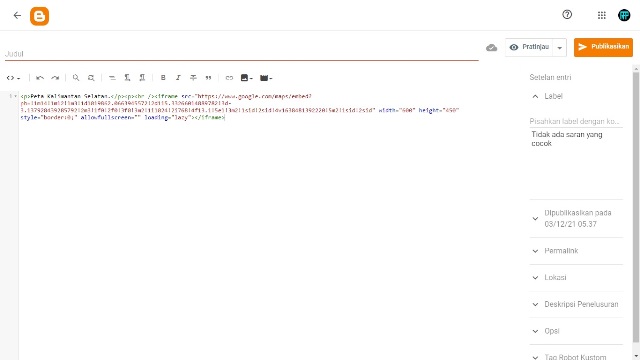This screenshot has height=360, width=640.
Task: Undo the last edit
Action: 40,78
